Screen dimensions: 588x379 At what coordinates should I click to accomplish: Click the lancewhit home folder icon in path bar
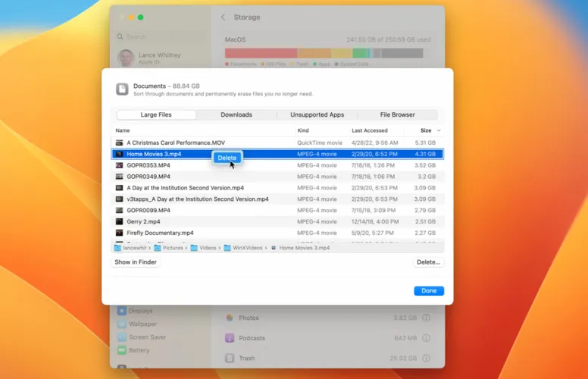117,248
